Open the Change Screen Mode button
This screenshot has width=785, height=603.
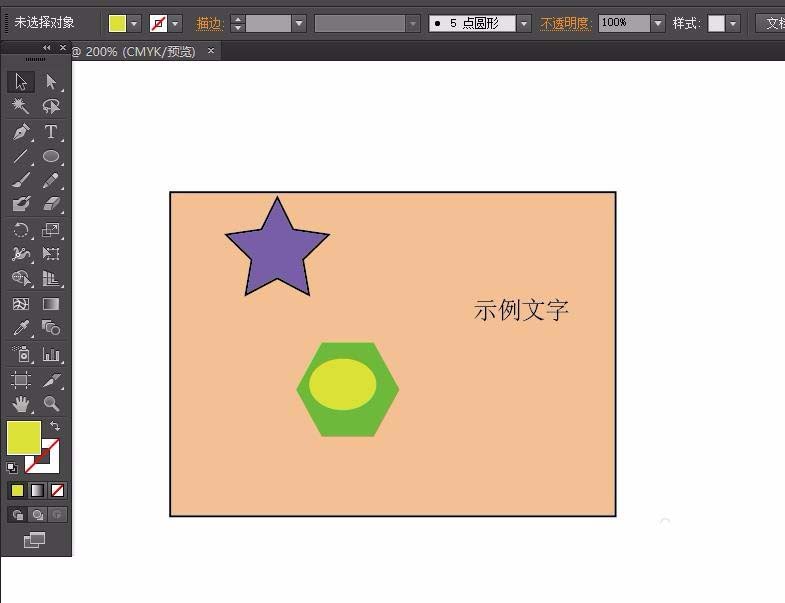point(35,540)
